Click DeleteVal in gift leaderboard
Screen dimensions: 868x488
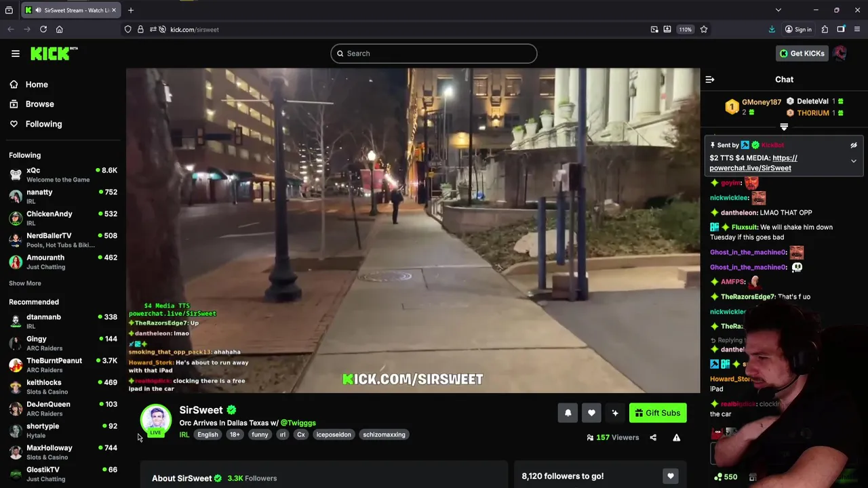[812, 102]
